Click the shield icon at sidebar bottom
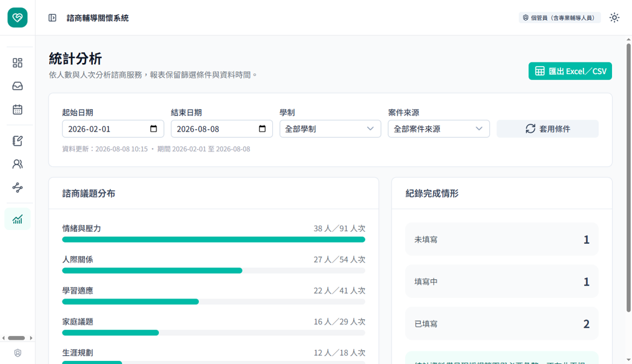Screen dimensions: 632x364 tap(17, 353)
